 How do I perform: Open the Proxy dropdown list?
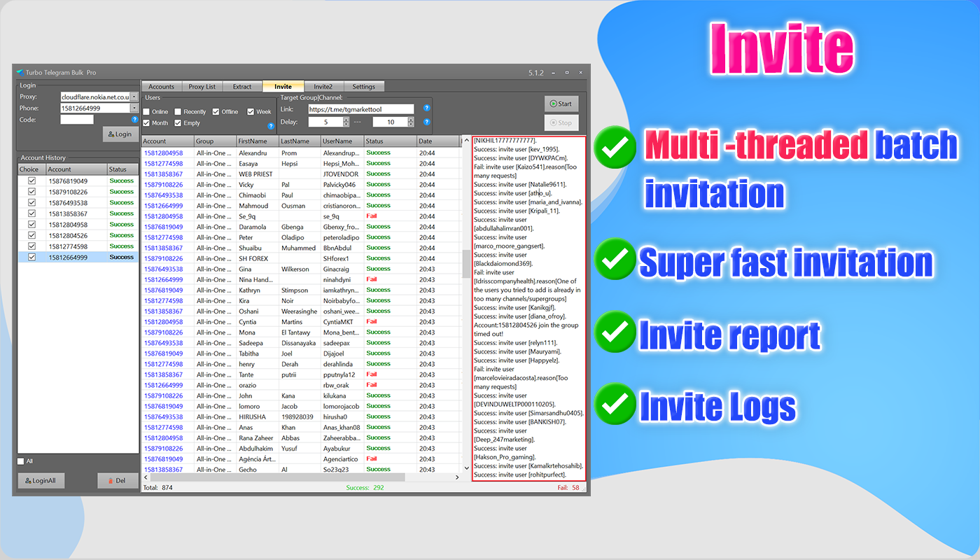pos(134,97)
